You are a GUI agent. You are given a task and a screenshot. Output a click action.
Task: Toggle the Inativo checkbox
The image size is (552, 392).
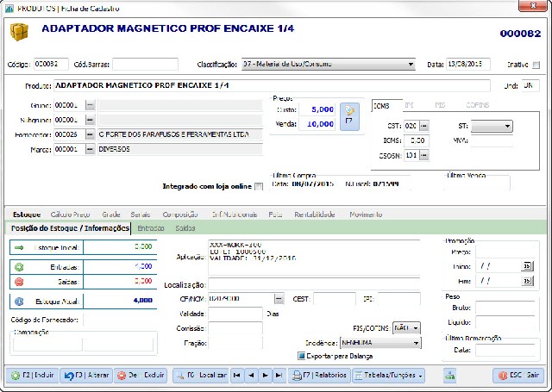(536, 65)
